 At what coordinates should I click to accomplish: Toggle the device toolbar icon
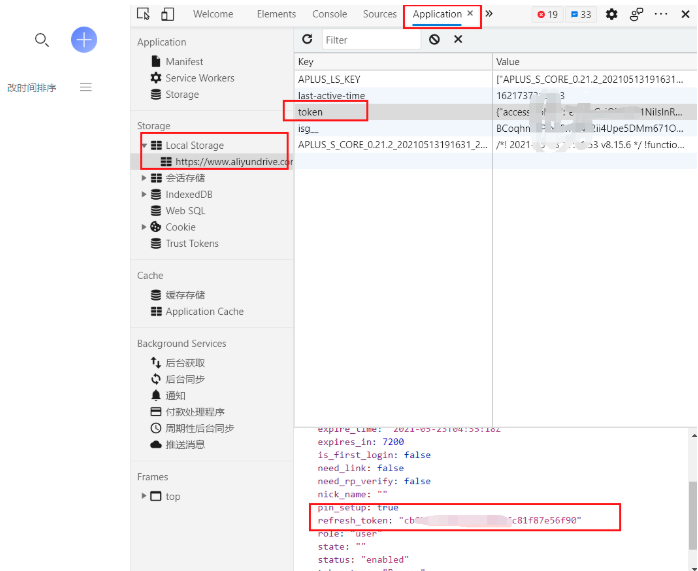(x=167, y=14)
